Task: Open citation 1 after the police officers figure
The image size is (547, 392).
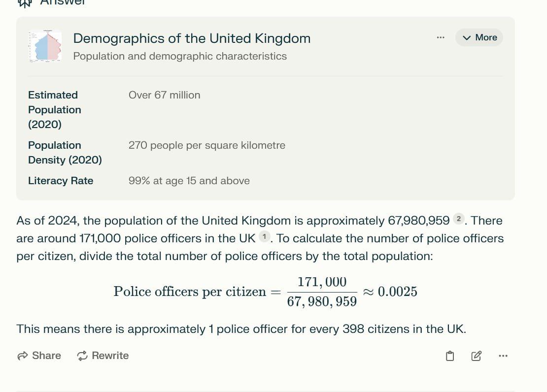Action: click(264, 237)
